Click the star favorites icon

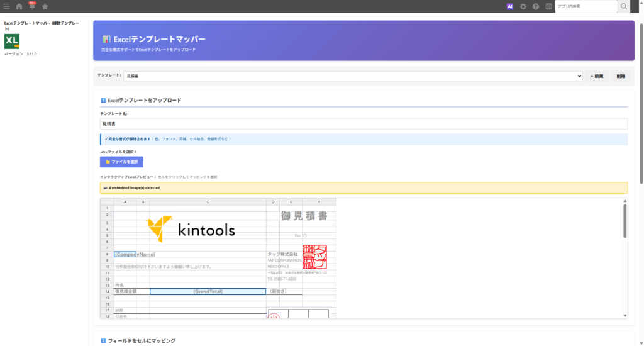click(x=45, y=6)
